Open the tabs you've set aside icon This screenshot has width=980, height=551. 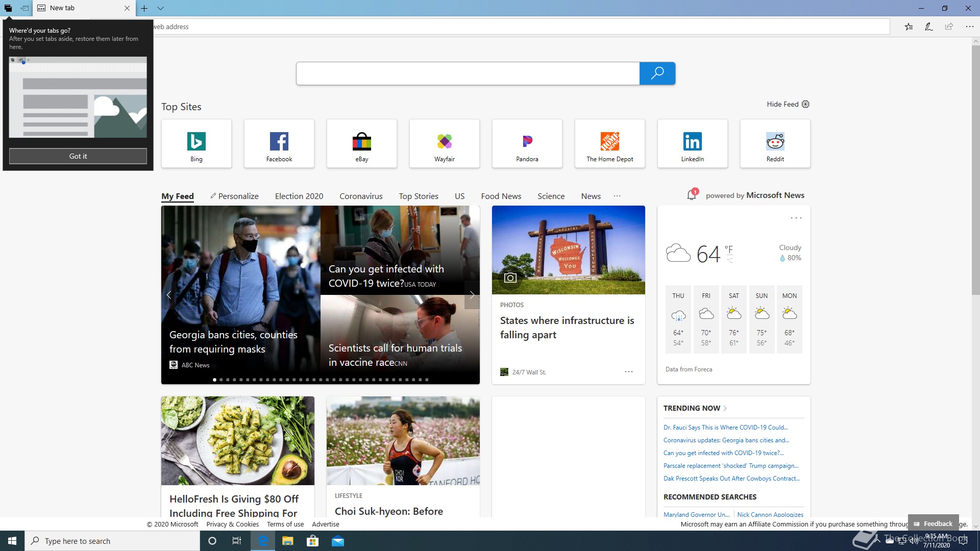(8, 8)
